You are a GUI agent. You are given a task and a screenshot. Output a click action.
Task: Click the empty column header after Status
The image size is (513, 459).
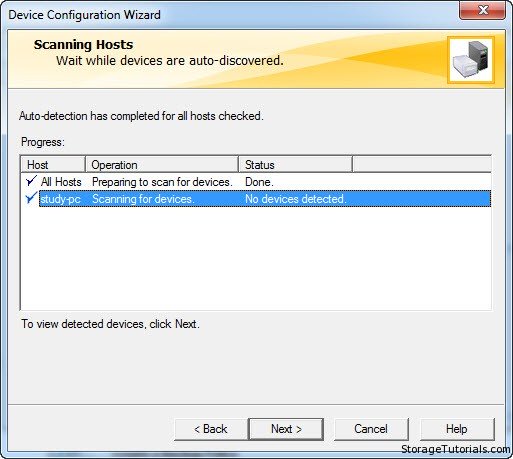click(422, 165)
